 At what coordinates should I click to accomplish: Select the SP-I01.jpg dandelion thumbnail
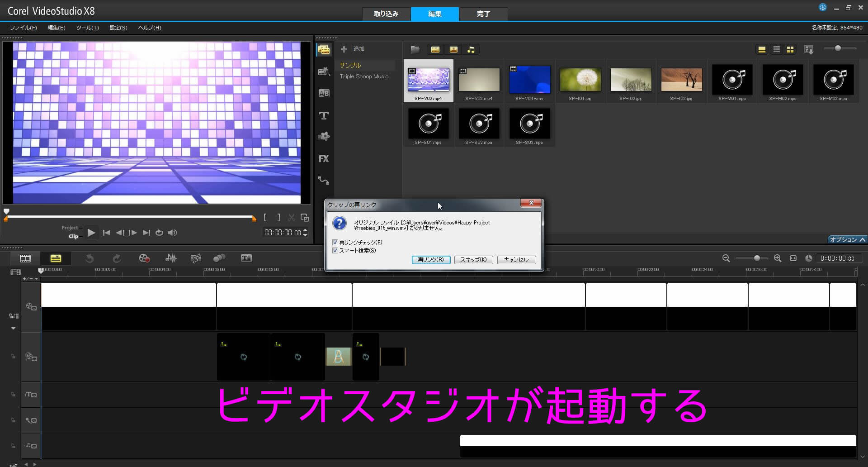tap(580, 80)
